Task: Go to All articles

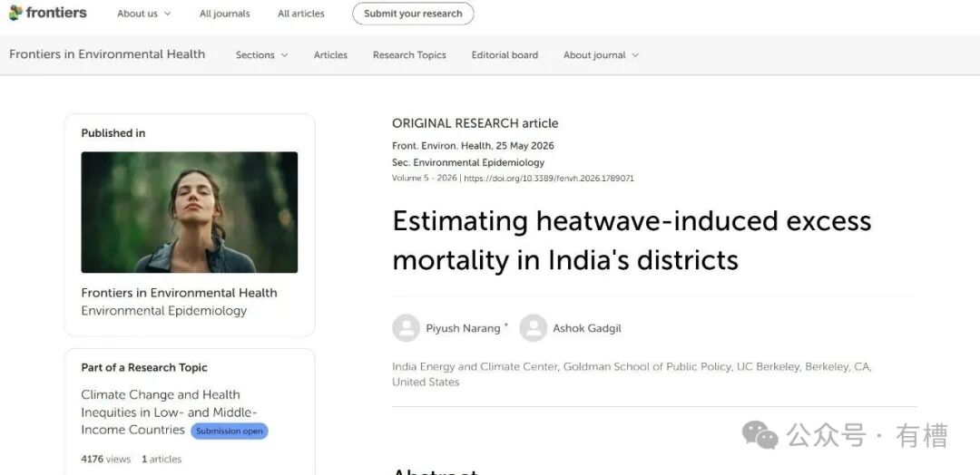Action: pyautogui.click(x=301, y=14)
